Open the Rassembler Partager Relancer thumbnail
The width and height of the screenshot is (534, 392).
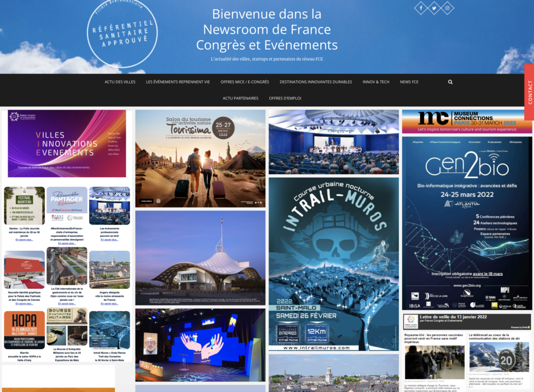[x=67, y=205]
